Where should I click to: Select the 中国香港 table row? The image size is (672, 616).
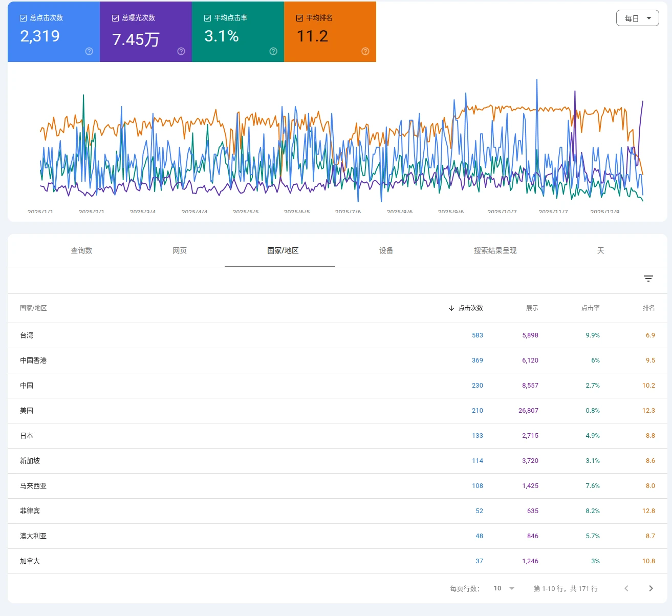tap(205, 360)
